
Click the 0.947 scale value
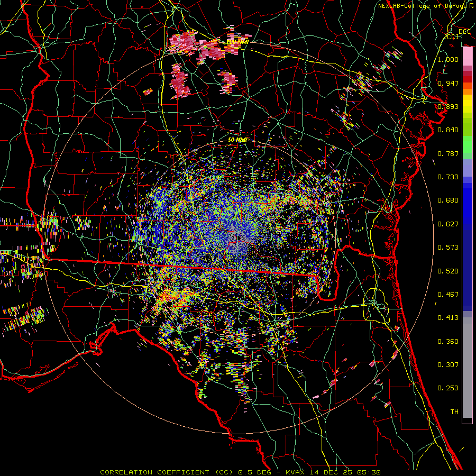(x=448, y=83)
